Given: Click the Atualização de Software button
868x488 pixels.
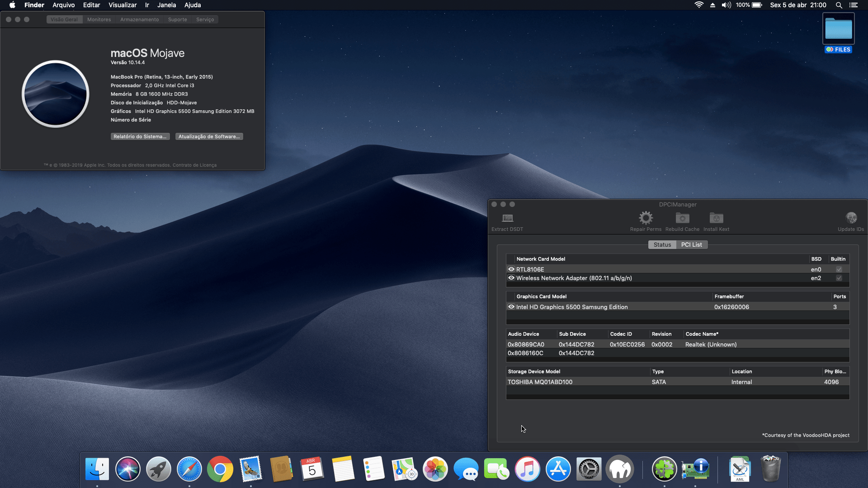Looking at the screenshot, I should tap(209, 136).
